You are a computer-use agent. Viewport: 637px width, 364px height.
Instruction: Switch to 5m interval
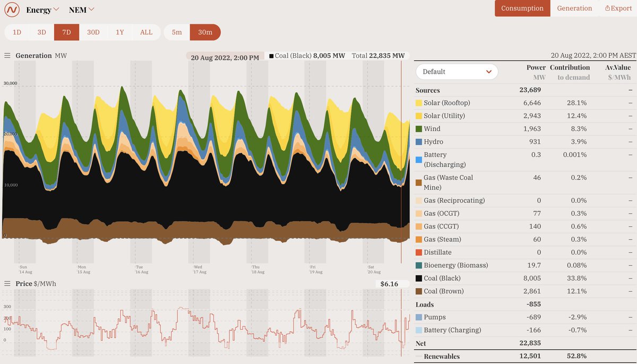point(177,32)
